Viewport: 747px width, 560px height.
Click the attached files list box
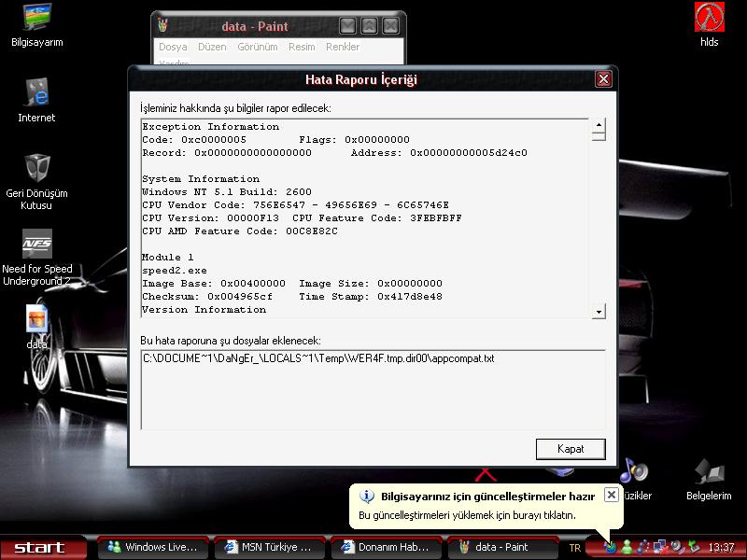click(373, 389)
